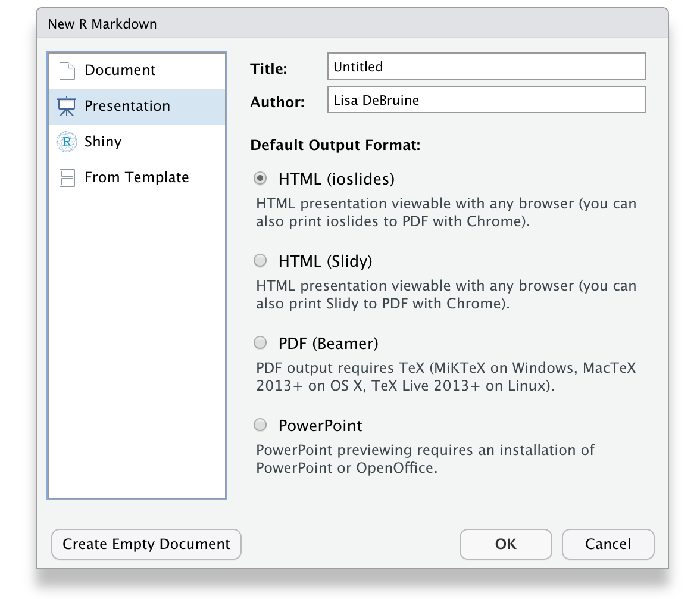Select Document in the type list

coord(137,71)
